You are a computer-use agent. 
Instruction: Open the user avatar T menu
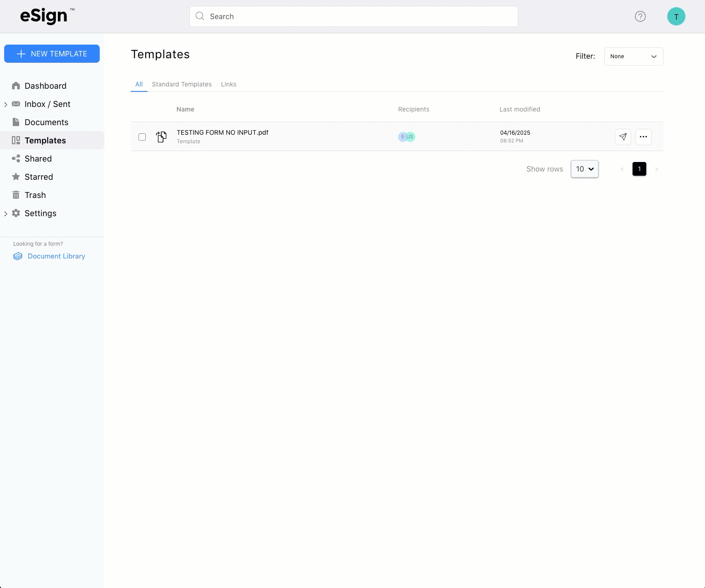(676, 16)
